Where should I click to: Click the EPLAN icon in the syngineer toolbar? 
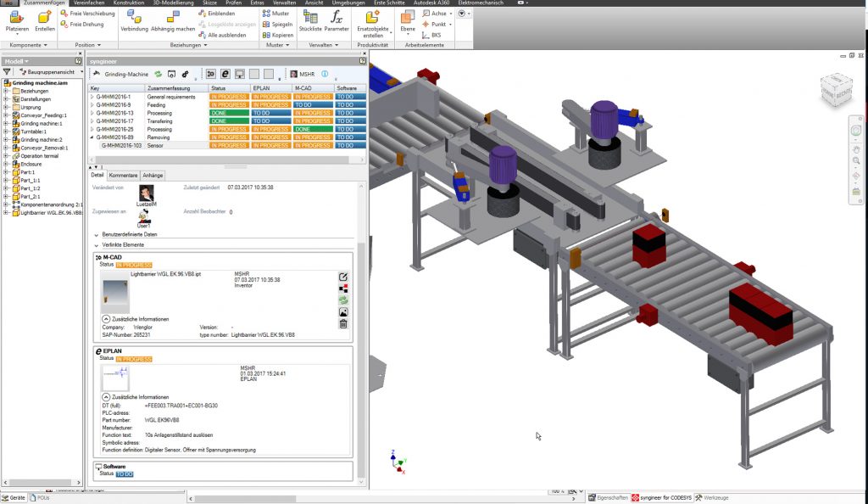coord(225,75)
